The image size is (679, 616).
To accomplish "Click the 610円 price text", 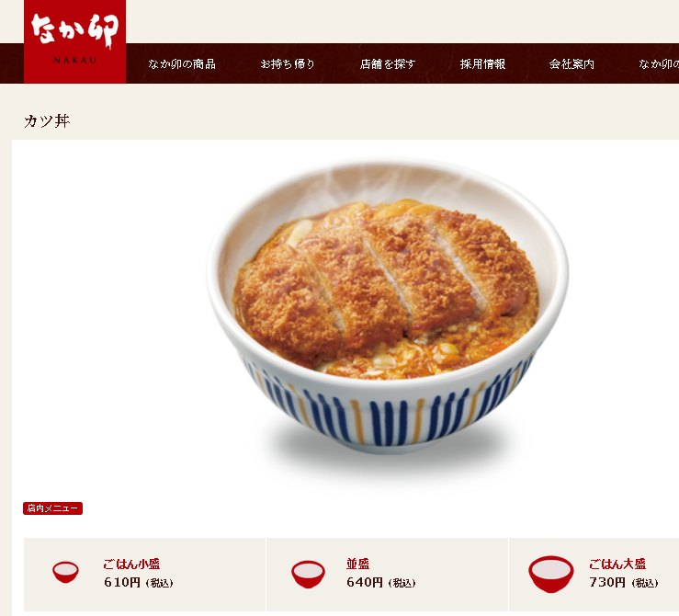I will 122,582.
